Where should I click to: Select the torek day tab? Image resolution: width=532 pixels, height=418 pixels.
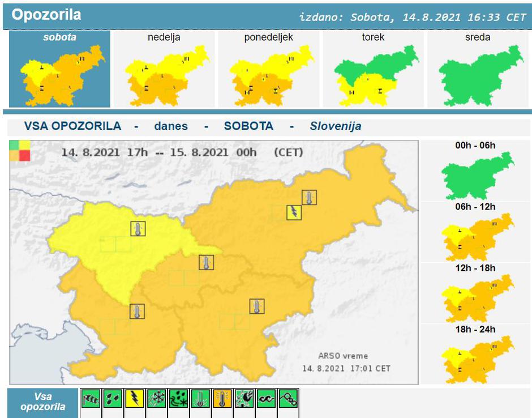(x=373, y=69)
